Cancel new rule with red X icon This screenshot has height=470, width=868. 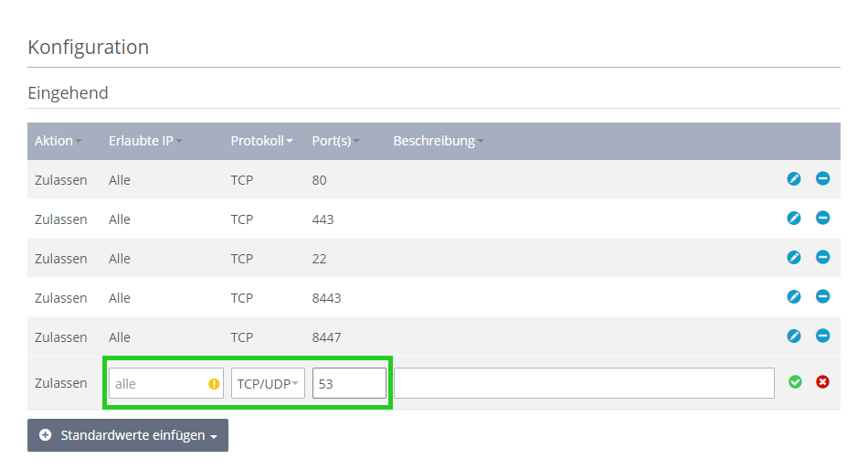tap(822, 382)
